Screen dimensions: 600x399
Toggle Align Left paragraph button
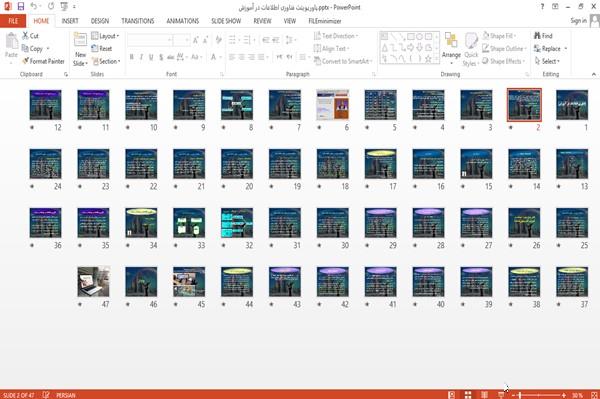click(x=232, y=57)
